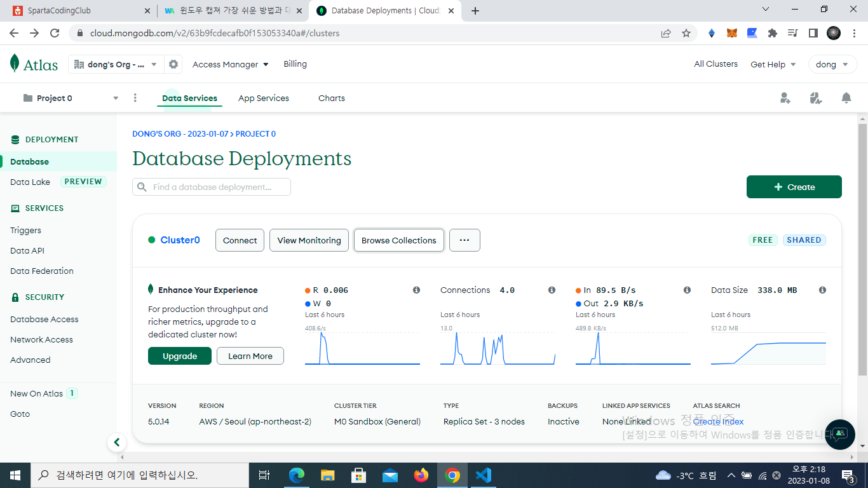Open the support chat bubble icon
The image size is (868, 488).
(841, 435)
